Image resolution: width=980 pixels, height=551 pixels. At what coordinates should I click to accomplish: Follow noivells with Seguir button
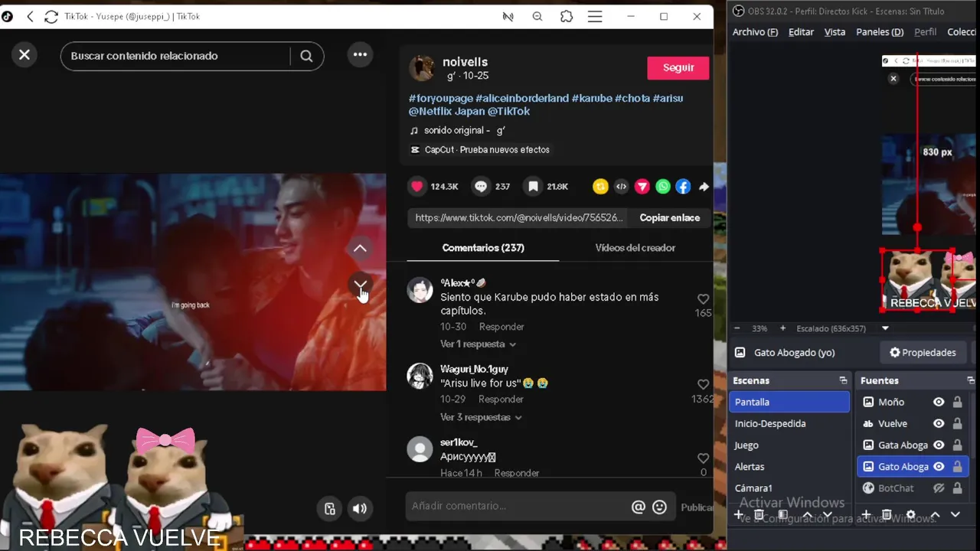pos(678,68)
